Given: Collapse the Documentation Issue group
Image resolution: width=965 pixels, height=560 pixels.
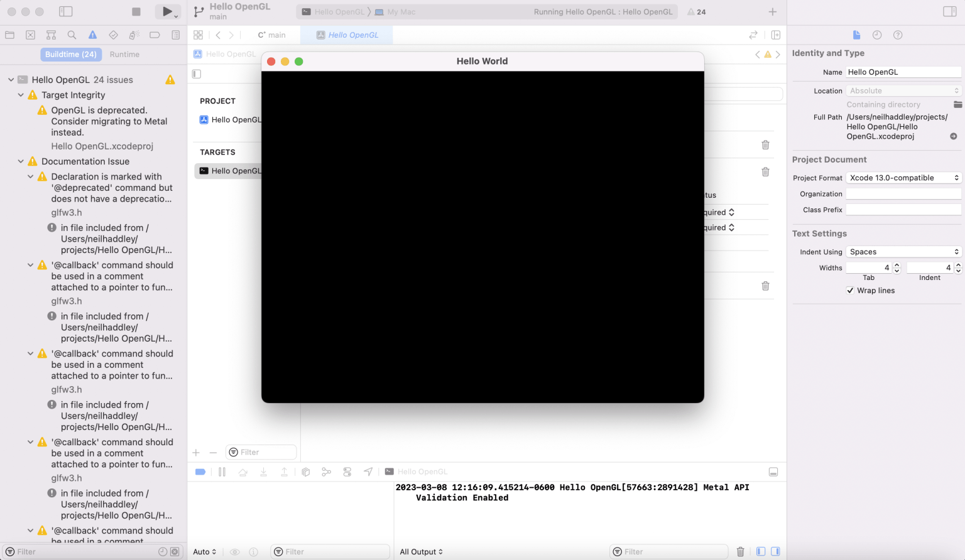Looking at the screenshot, I should pyautogui.click(x=21, y=161).
